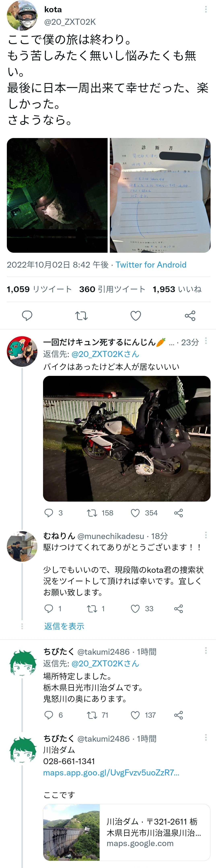Reply to ちびたく's location tweet

coord(49,715)
